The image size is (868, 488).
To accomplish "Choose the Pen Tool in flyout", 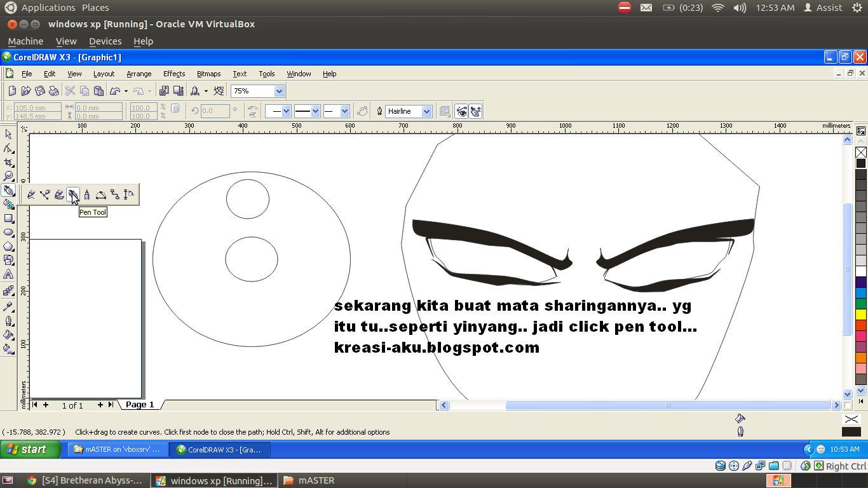I will (x=73, y=194).
